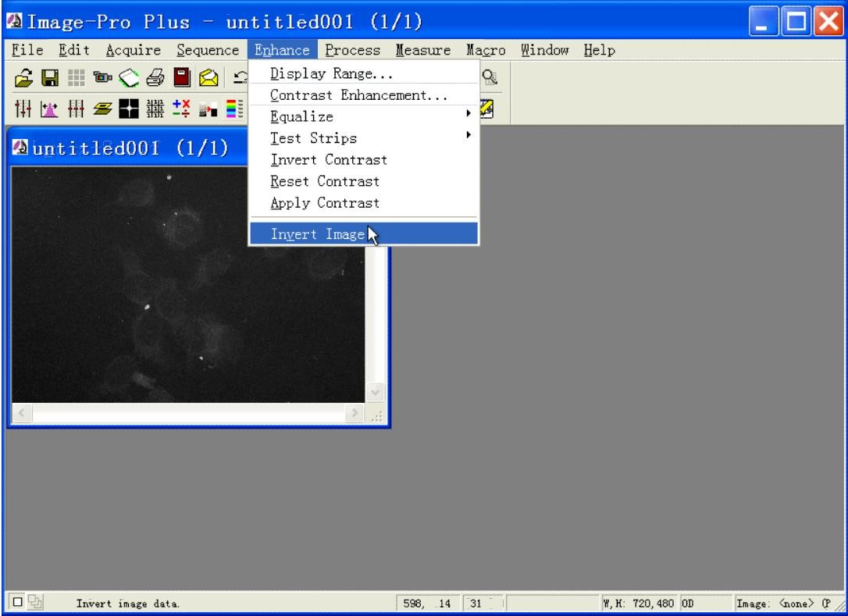The width and height of the screenshot is (848, 616).
Task: Open the Macro menu
Action: coord(486,50)
